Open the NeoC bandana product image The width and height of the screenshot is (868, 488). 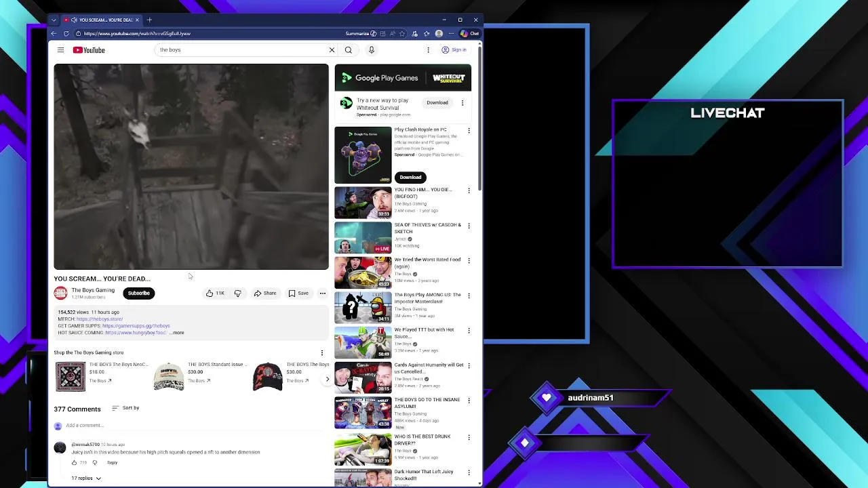coord(70,377)
